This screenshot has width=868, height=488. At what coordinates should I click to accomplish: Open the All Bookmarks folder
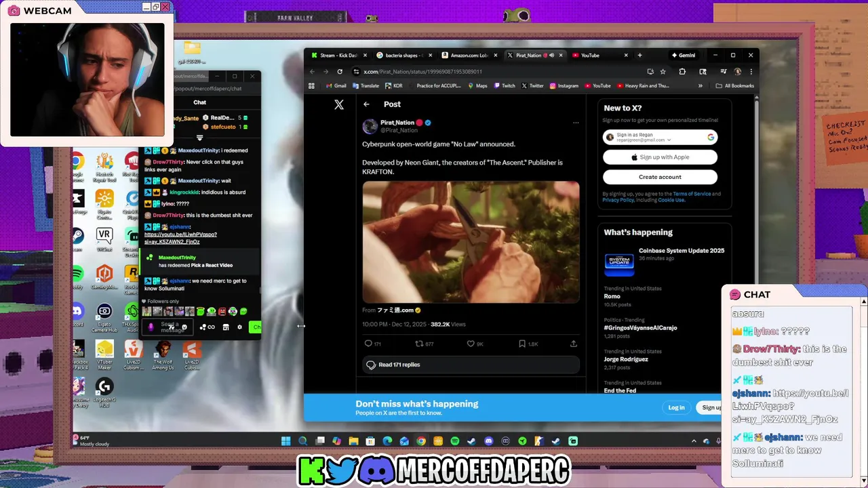[x=734, y=86]
